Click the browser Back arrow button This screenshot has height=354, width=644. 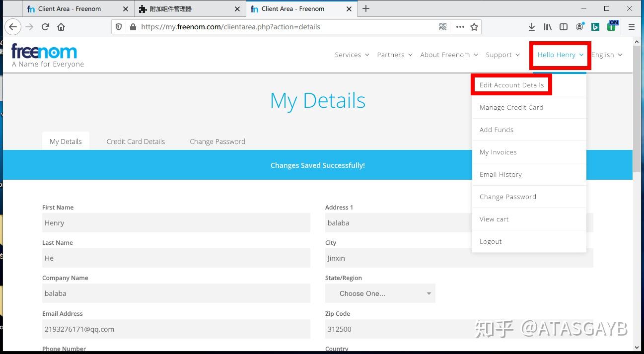[x=13, y=27]
